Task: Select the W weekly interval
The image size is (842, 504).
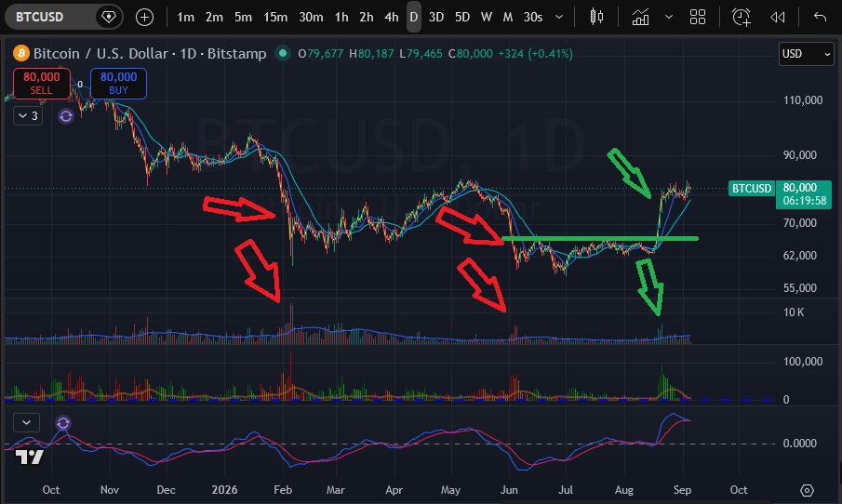Action: click(x=487, y=17)
